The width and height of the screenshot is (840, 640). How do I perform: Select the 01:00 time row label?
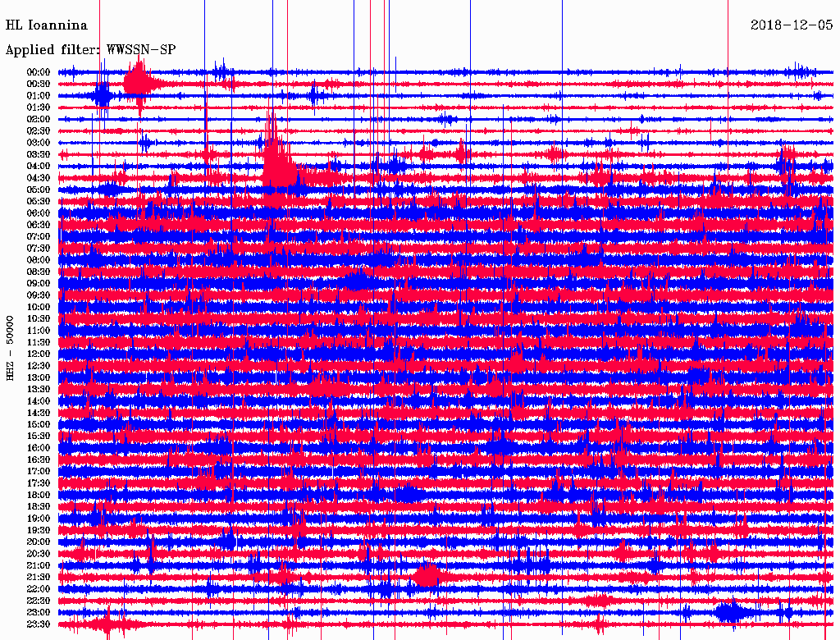pyautogui.click(x=39, y=95)
